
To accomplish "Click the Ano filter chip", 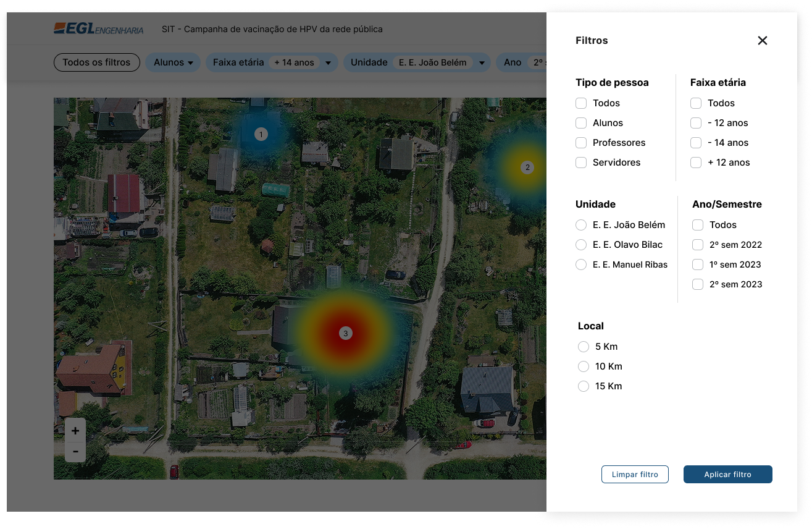I will click(x=513, y=62).
